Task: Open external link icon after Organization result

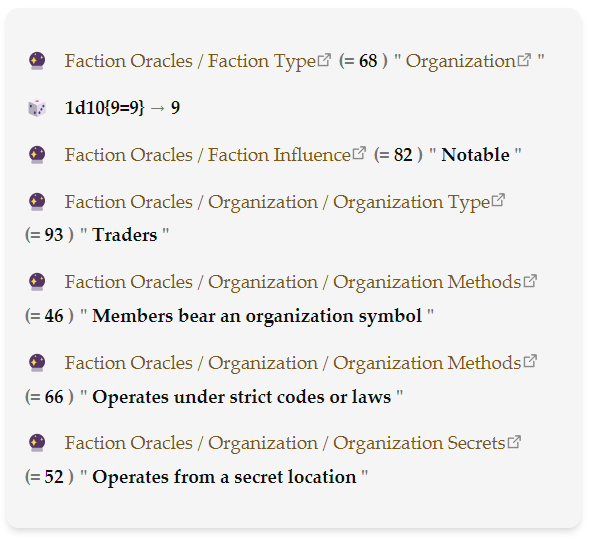Action: tap(524, 59)
